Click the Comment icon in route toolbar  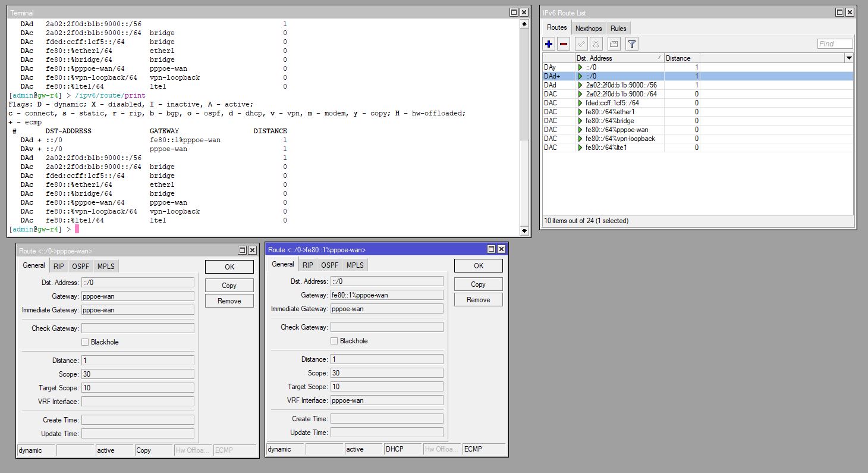pos(614,44)
